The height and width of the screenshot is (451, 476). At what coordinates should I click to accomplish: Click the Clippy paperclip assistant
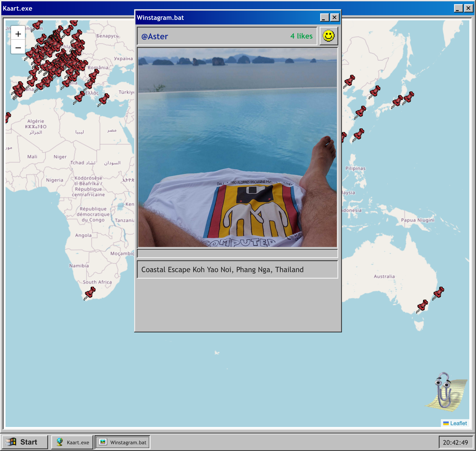point(444,391)
